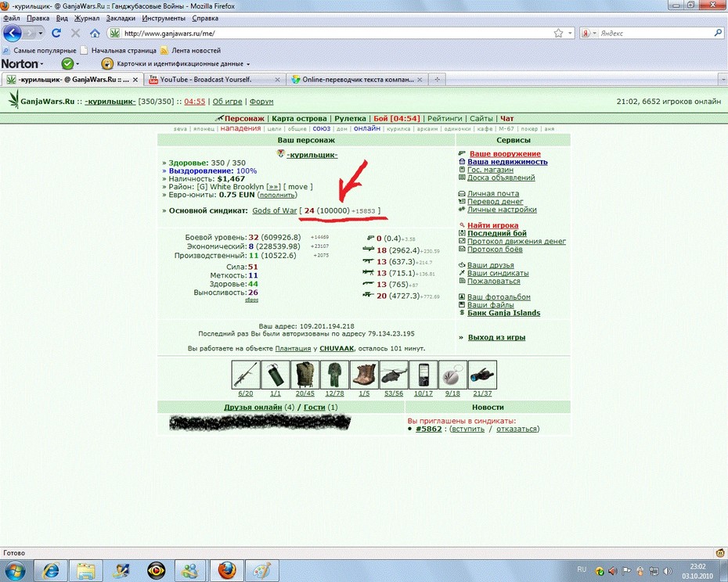Open the armor vest slot 20/45

[305, 375]
